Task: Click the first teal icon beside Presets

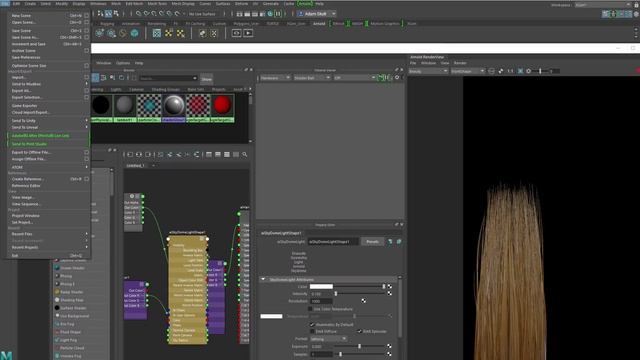Action: tap(390, 242)
